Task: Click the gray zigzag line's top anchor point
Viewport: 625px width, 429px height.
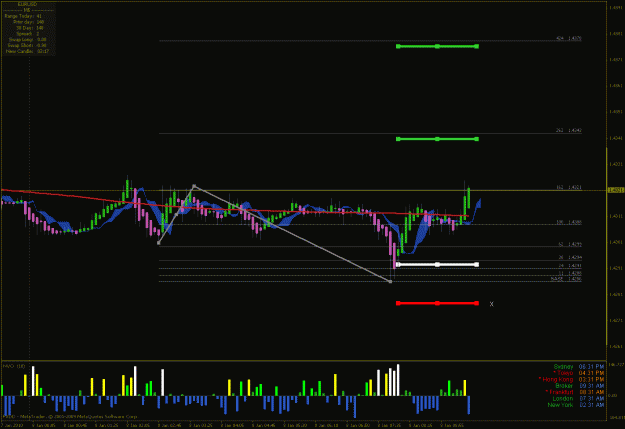Action: [194, 186]
